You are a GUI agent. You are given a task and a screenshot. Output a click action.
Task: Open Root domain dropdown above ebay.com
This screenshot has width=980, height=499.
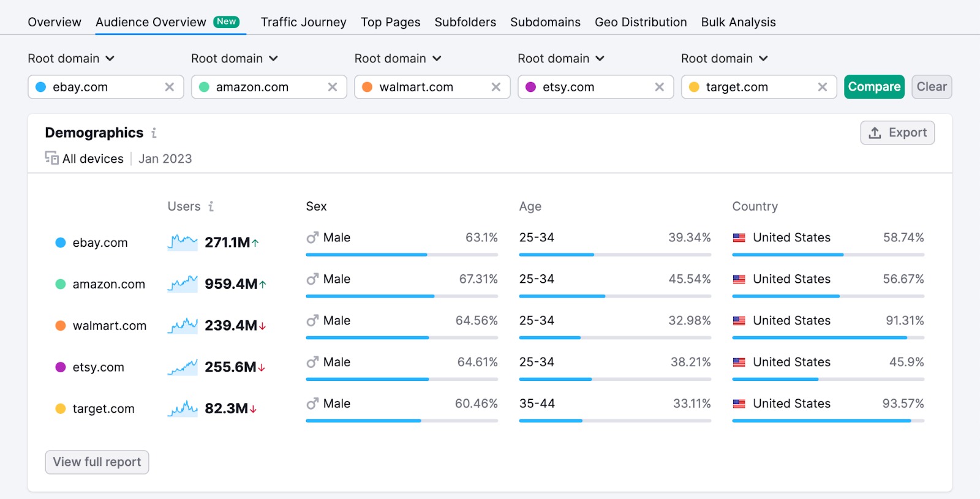pos(71,59)
